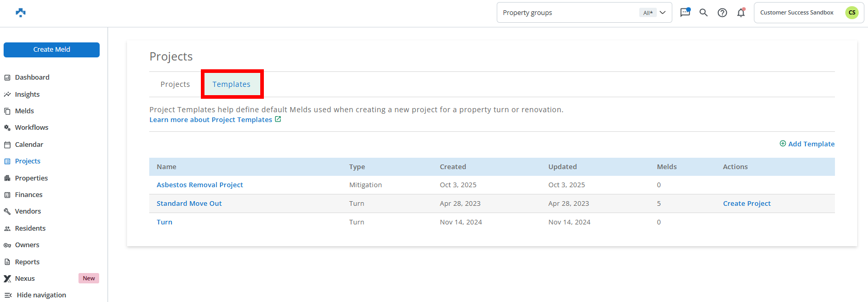868x302 pixels.
Task: Open Nexus from the sidebar
Action: [x=25, y=278]
